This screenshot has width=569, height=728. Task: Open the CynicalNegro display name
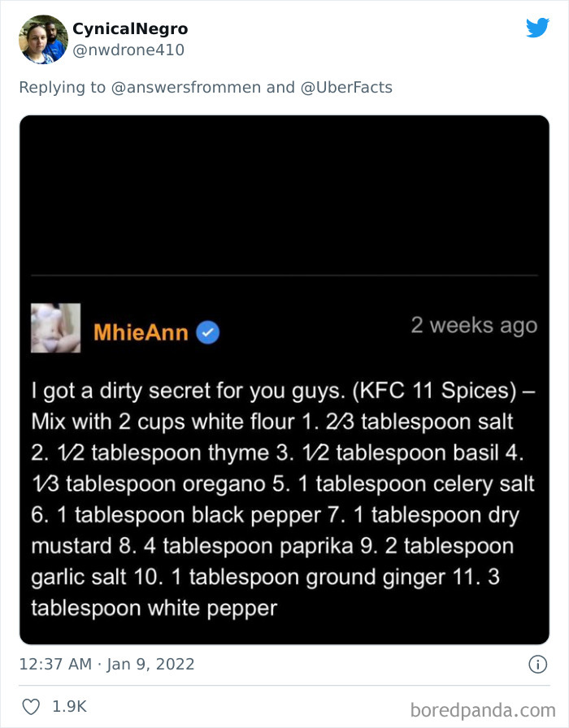pos(130,28)
